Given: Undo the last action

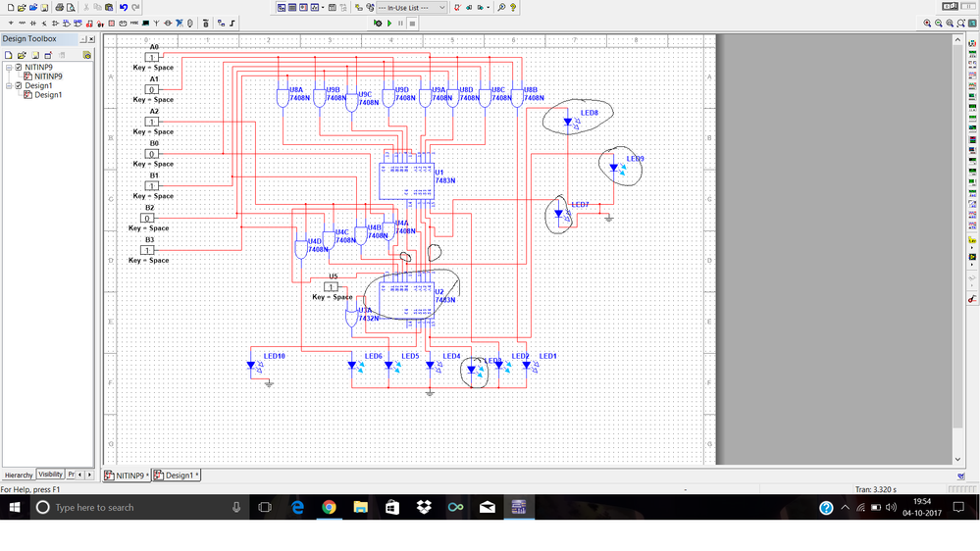Looking at the screenshot, I should [x=124, y=8].
